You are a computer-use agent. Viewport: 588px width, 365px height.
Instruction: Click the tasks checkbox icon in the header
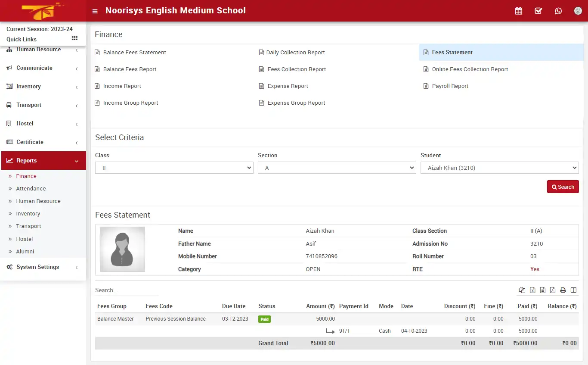538,10
